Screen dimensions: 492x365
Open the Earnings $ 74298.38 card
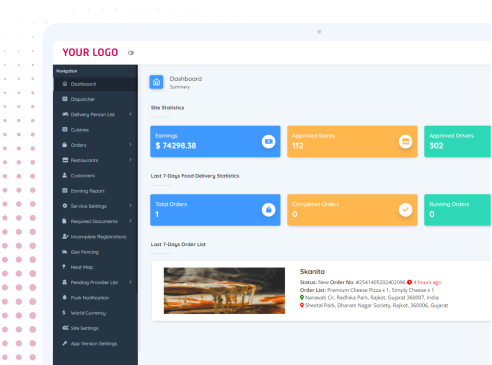click(215, 141)
